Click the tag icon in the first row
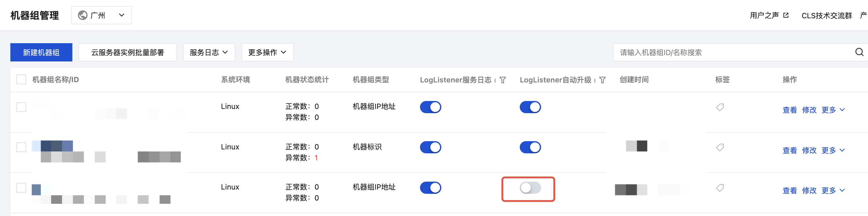This screenshot has height=216, width=868. coord(720,107)
